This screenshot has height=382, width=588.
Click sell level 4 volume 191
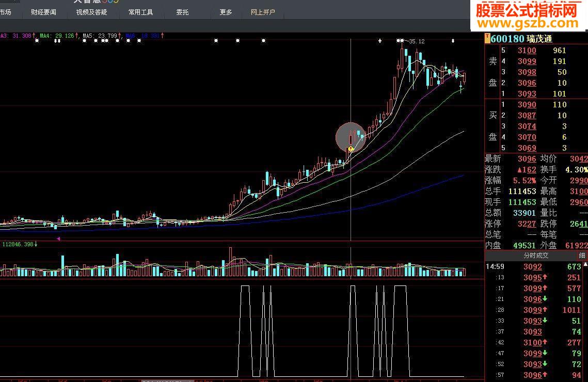pyautogui.click(x=559, y=61)
